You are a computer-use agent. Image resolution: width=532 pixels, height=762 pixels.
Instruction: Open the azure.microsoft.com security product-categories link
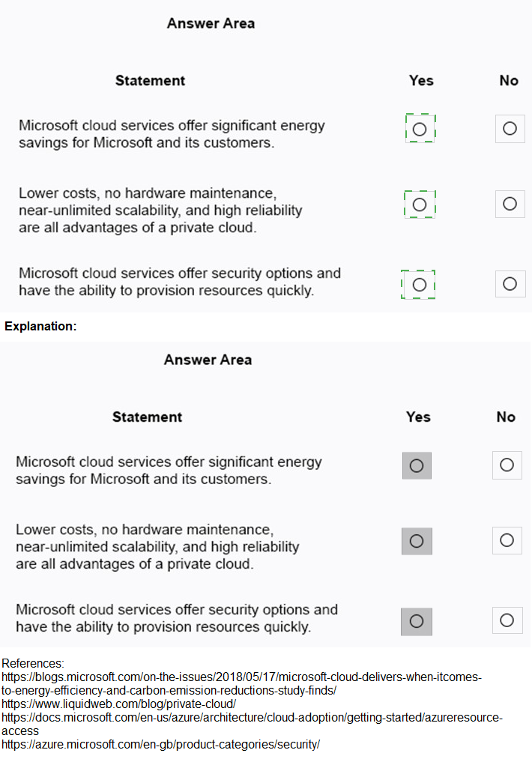tap(160, 744)
